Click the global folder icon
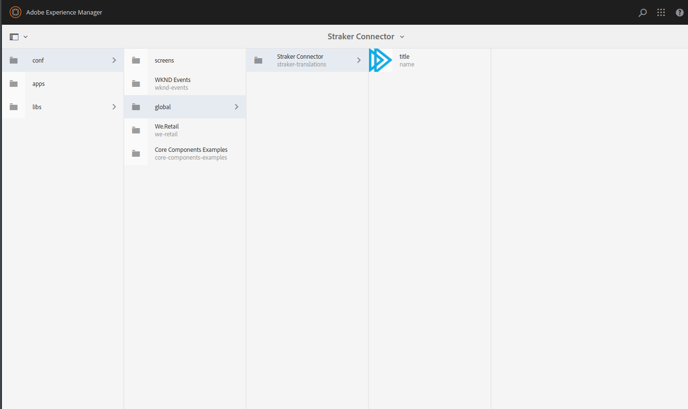The image size is (688, 409). click(x=136, y=107)
